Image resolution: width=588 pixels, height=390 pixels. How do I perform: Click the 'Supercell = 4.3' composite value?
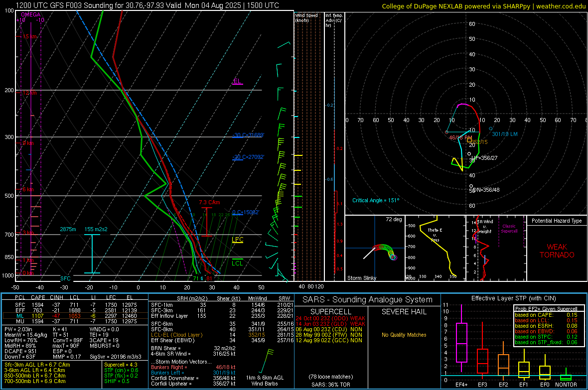[121, 365]
